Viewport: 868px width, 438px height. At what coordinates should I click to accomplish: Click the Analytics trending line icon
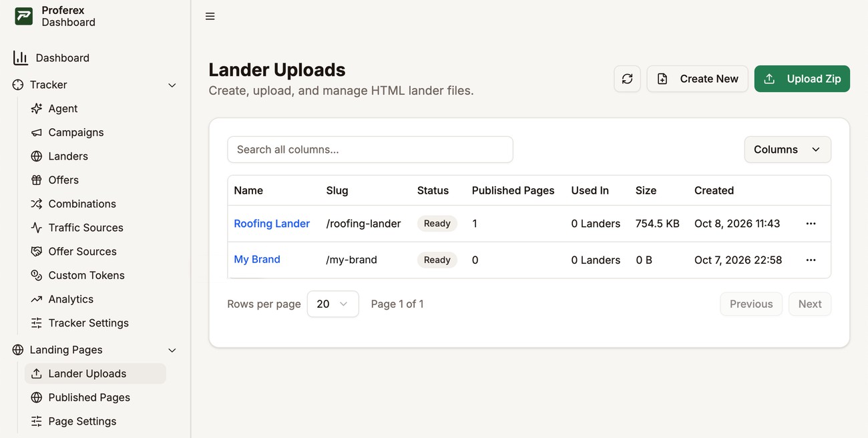(37, 299)
